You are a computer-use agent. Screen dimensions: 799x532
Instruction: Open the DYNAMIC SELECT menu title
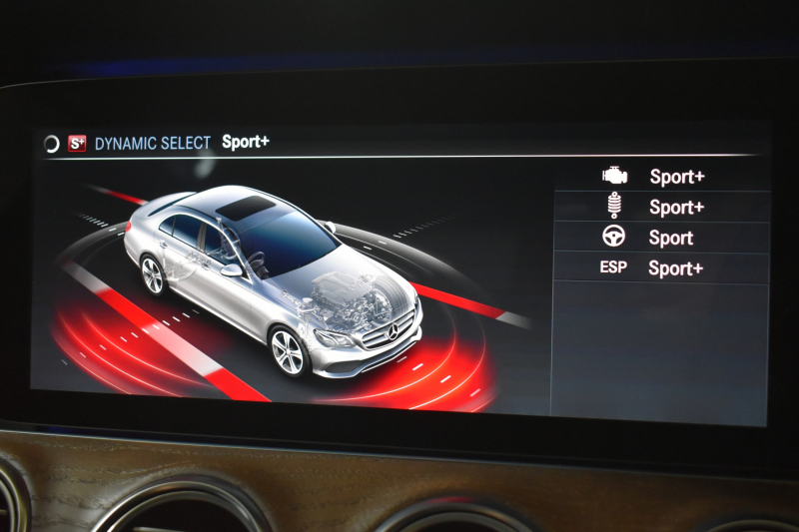click(x=153, y=143)
